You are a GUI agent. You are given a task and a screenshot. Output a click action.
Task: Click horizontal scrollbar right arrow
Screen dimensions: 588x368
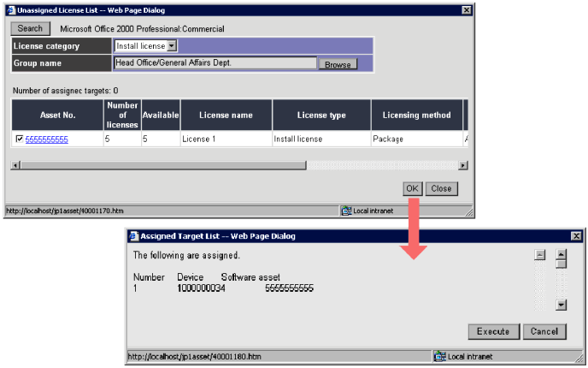[463, 165]
